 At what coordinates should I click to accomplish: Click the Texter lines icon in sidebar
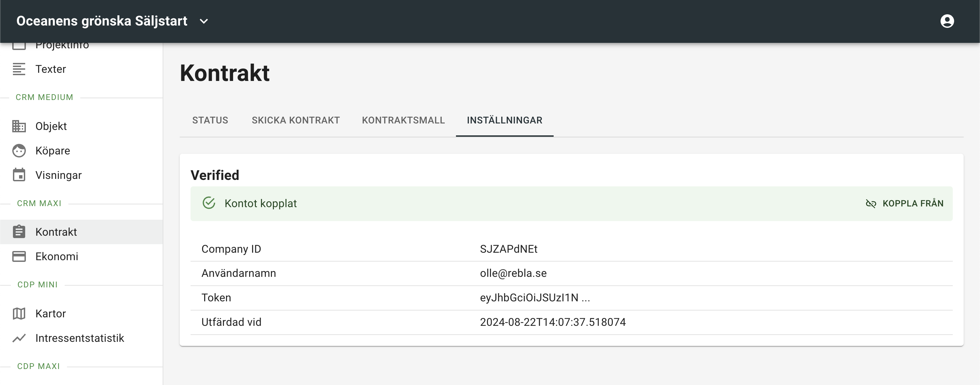(x=19, y=69)
